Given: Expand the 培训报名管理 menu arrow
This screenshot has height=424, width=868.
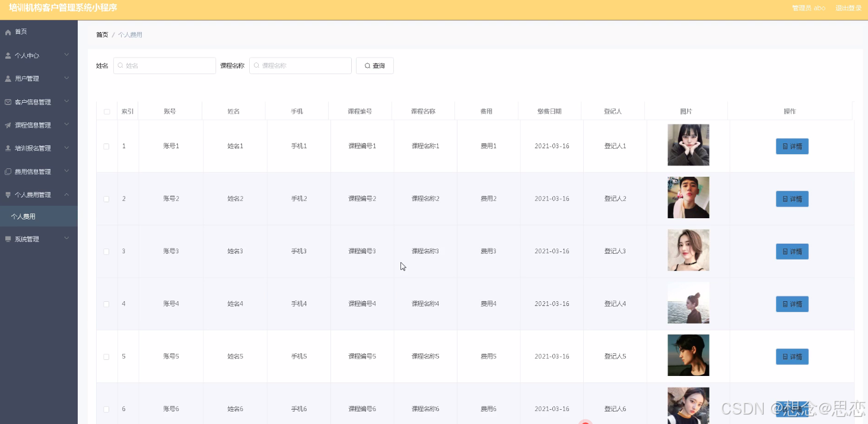Looking at the screenshot, I should pyautogui.click(x=66, y=148).
